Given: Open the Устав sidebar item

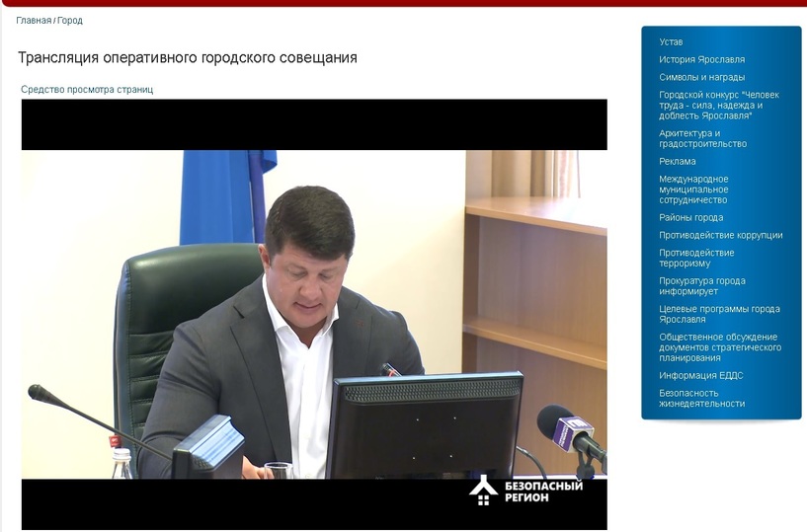Looking at the screenshot, I should [x=671, y=42].
